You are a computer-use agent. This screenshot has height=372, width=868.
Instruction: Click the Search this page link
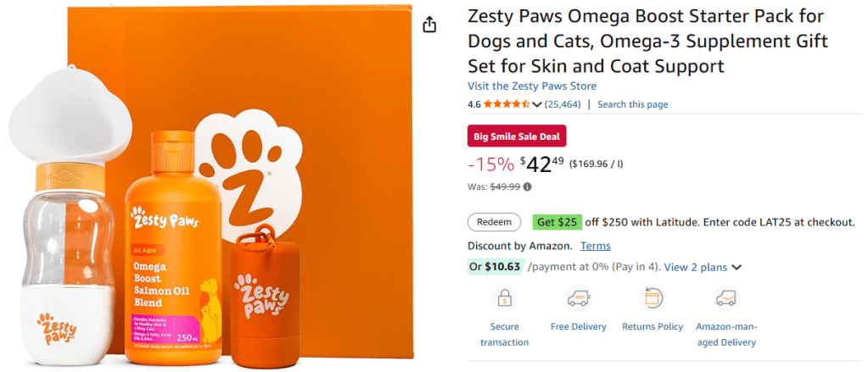pyautogui.click(x=632, y=104)
